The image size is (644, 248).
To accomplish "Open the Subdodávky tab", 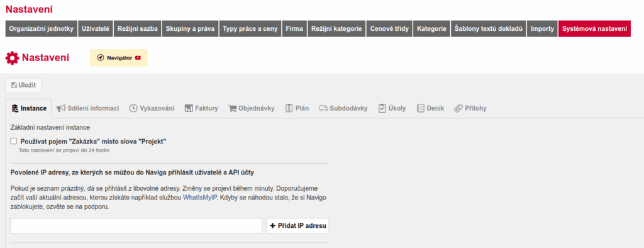I will (343, 108).
